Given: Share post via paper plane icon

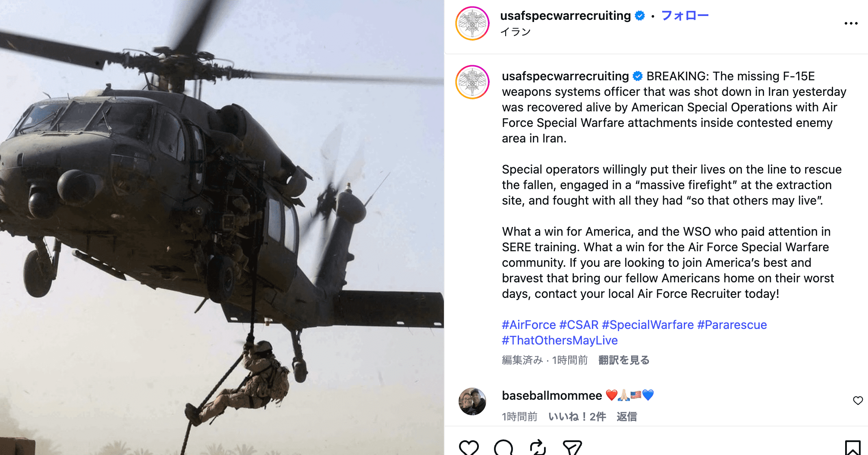Looking at the screenshot, I should coord(572,448).
